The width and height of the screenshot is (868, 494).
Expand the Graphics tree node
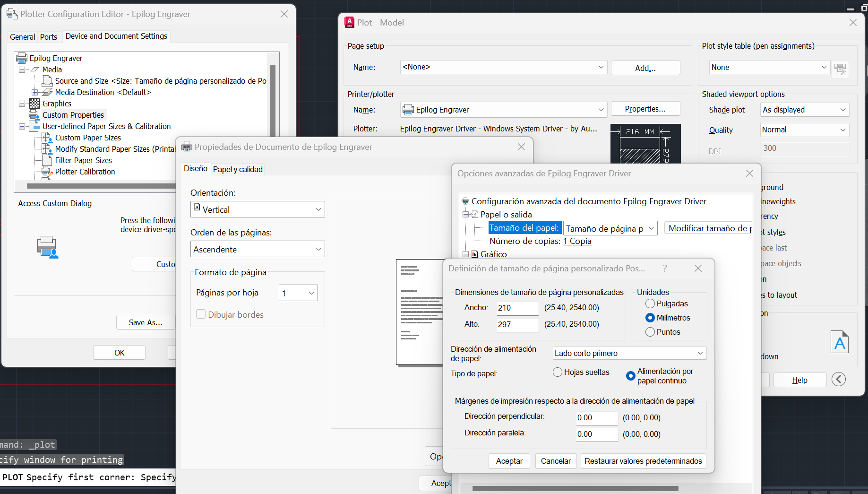(x=22, y=104)
